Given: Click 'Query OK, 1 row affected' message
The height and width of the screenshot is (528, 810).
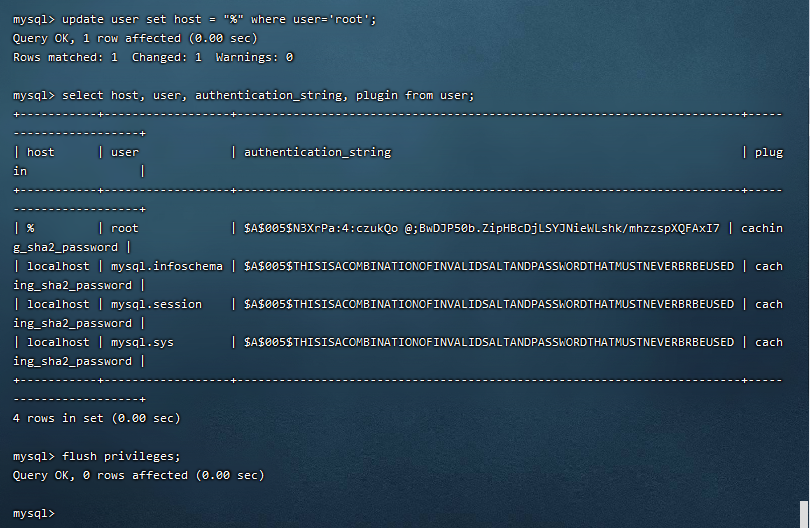Looking at the screenshot, I should [x=135, y=38].
